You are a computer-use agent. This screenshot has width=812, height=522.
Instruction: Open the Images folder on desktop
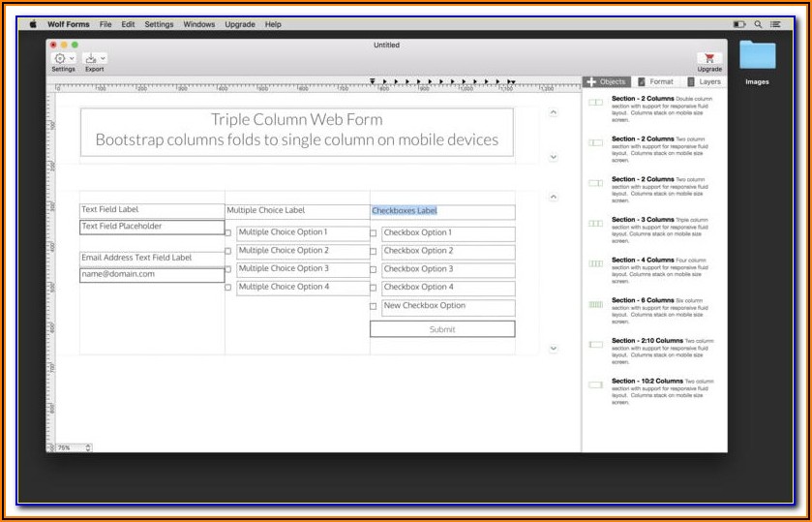(x=757, y=56)
